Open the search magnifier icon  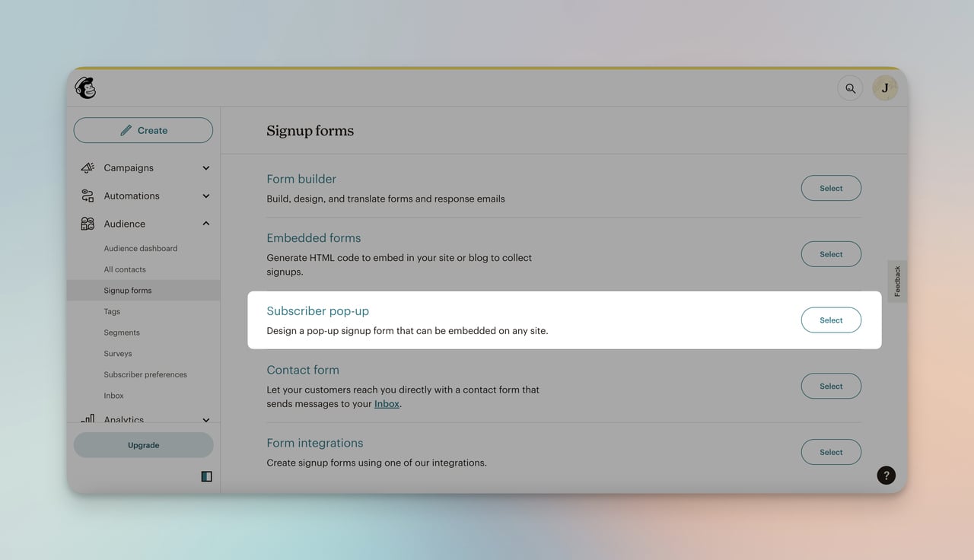coord(850,88)
